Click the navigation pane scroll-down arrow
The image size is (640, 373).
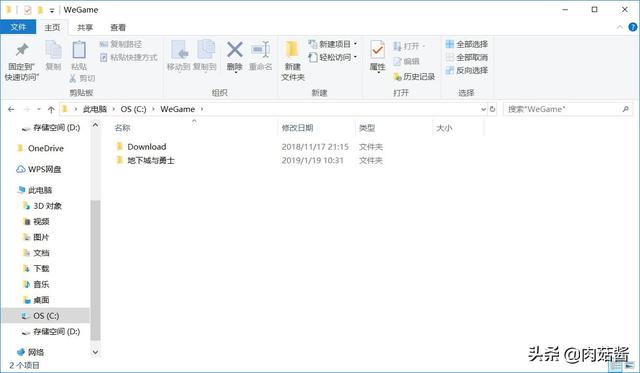pos(95,352)
